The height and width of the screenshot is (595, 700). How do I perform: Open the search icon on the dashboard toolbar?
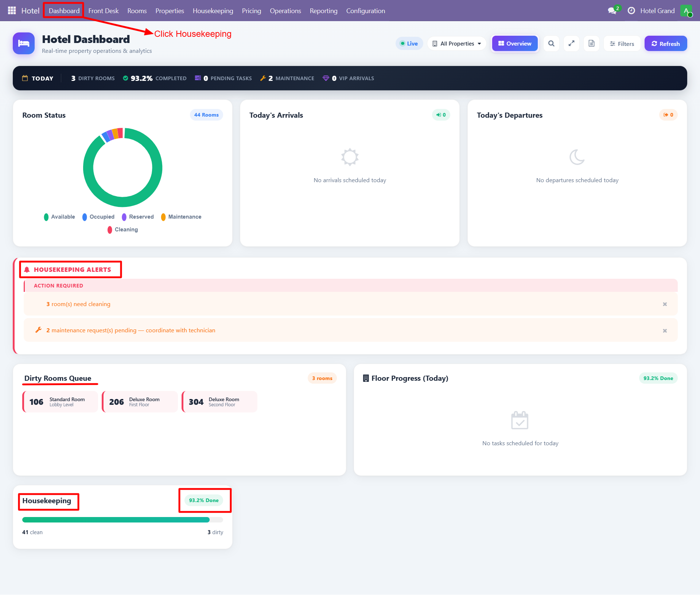coord(551,43)
